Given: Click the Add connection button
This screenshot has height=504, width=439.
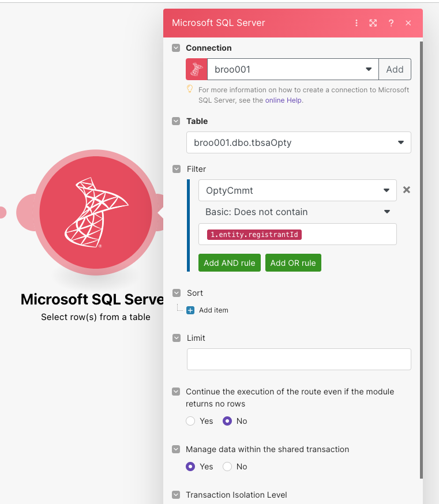Looking at the screenshot, I should click(x=395, y=69).
